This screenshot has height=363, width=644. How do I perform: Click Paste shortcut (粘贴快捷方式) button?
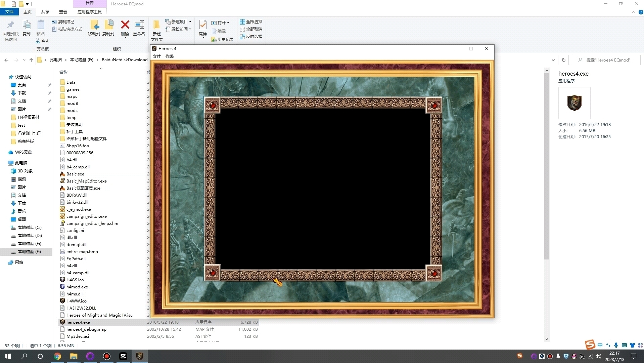[67, 29]
